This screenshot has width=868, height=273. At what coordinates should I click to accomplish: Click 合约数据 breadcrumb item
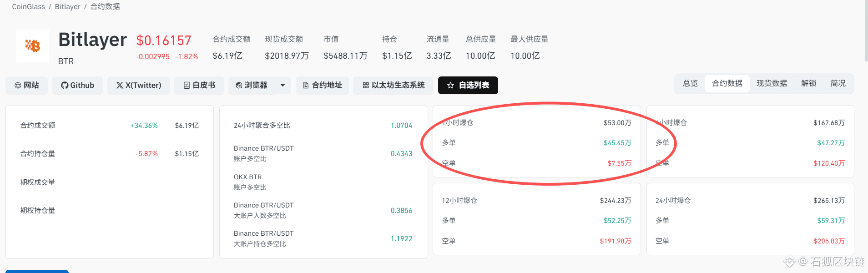coord(105,7)
